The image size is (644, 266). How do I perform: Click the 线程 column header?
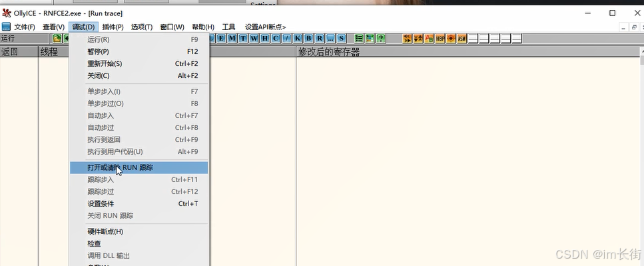[53, 52]
